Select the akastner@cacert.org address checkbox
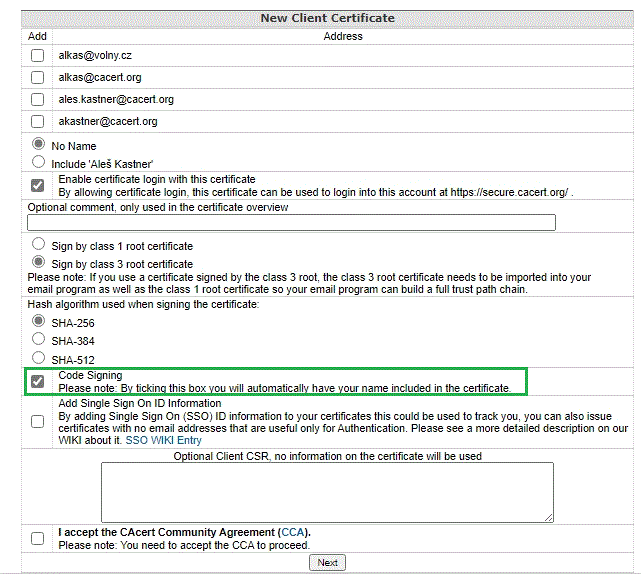Image resolution: width=641 pixels, height=578 pixels. point(38,121)
